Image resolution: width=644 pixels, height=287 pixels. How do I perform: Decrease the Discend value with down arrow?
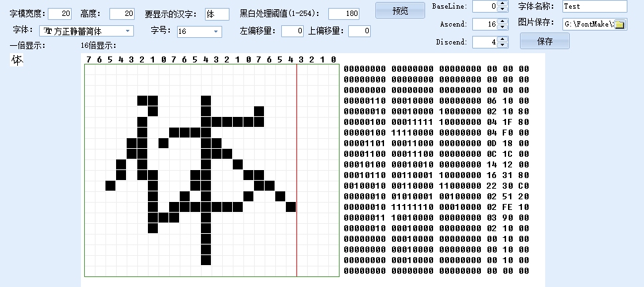503,45
